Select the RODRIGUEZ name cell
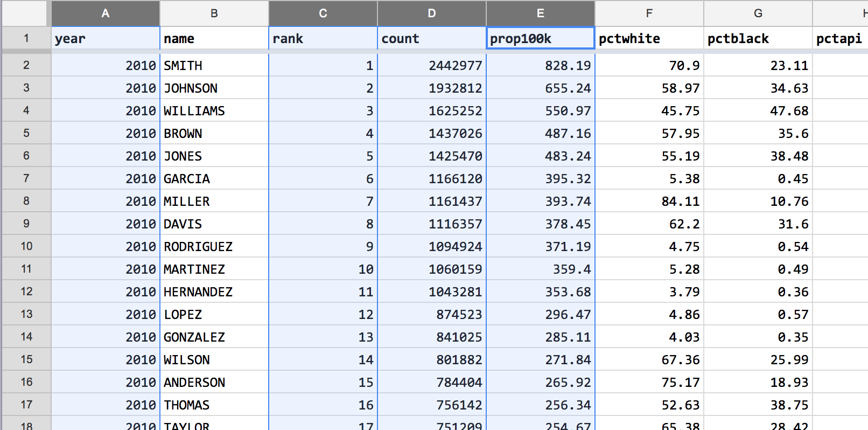This screenshot has height=430, width=868. [214, 246]
